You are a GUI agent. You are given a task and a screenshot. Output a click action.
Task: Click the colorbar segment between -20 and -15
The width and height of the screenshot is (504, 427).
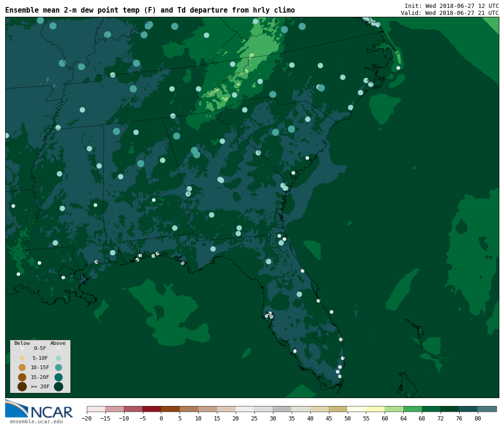[96, 409]
